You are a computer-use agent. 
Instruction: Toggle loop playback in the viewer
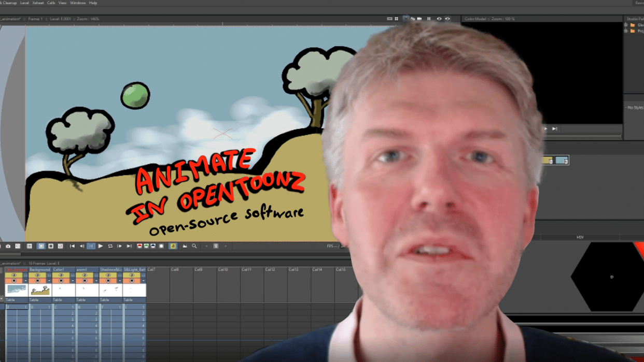tap(110, 246)
